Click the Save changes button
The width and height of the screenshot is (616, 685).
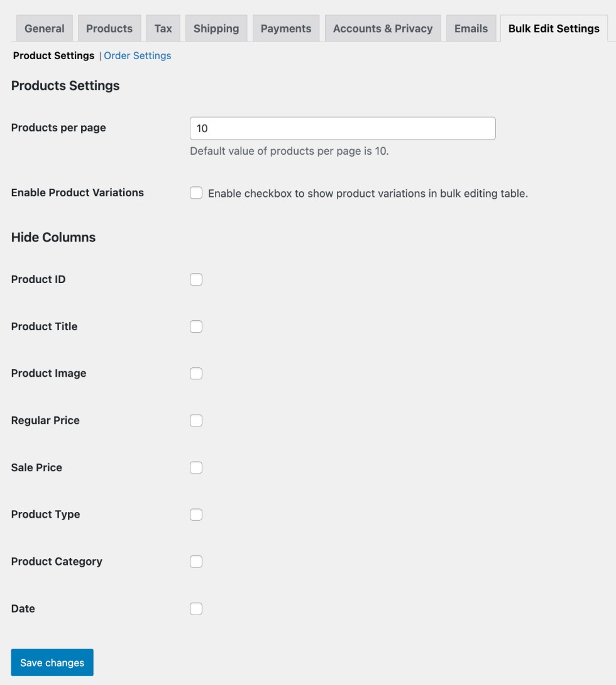pyautogui.click(x=52, y=662)
